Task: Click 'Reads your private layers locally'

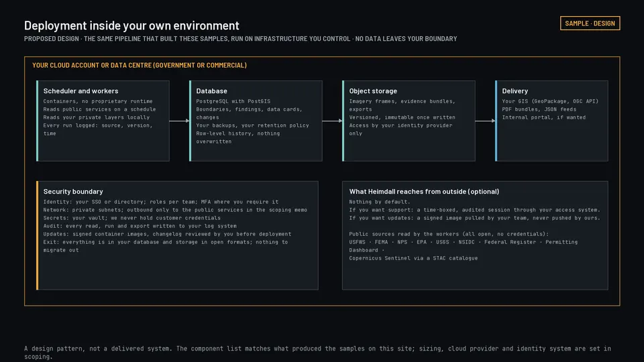Action: 96,117
